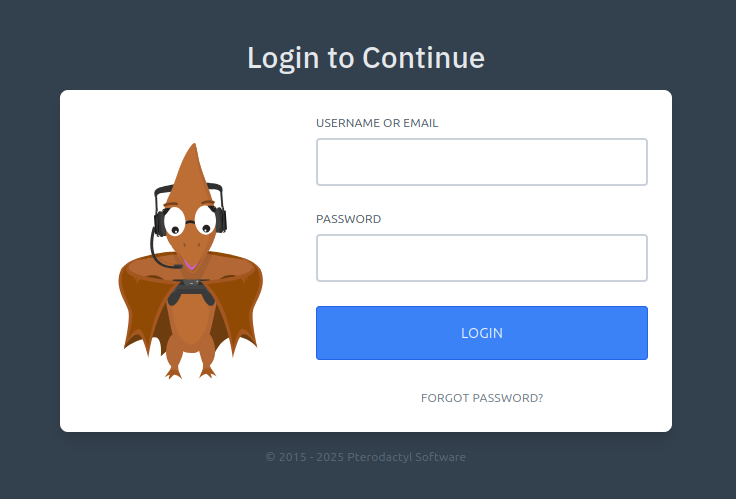
Task: Click the game controller held by mascot
Action: pos(191,291)
